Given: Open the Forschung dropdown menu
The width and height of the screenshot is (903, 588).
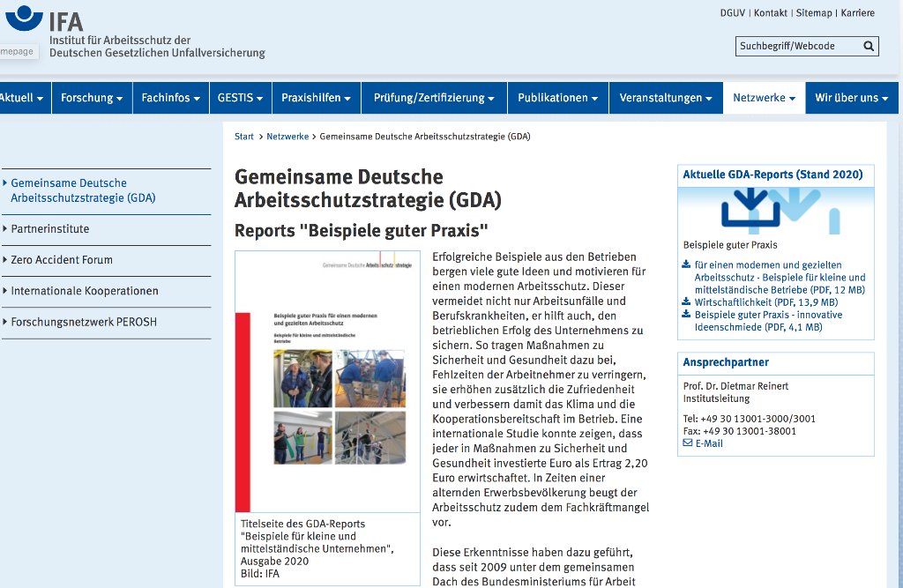Looking at the screenshot, I should (91, 98).
